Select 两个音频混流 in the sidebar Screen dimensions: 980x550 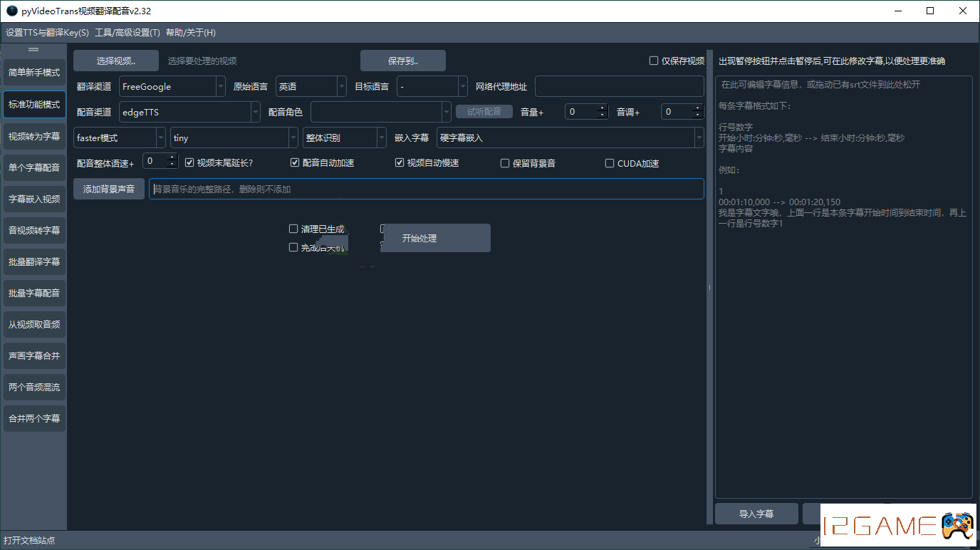tap(34, 387)
